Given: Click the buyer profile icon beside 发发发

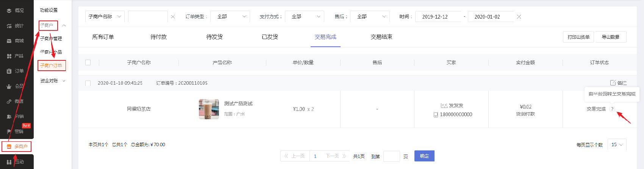Looking at the screenshot, I should (444, 106).
